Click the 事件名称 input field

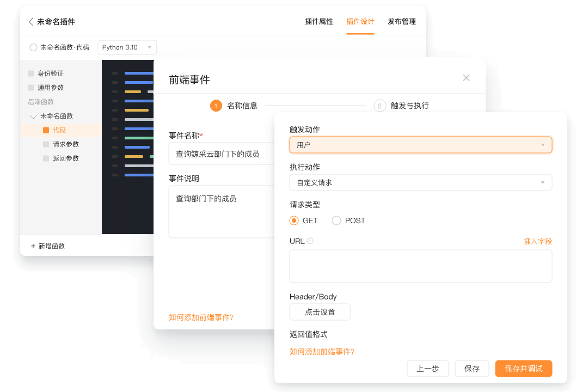222,154
